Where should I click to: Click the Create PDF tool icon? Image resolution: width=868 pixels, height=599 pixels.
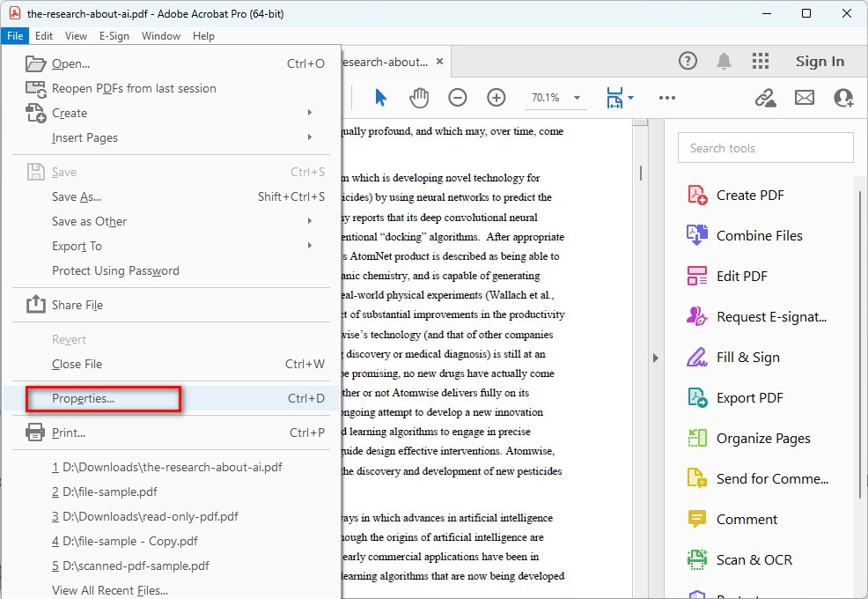[x=697, y=195]
